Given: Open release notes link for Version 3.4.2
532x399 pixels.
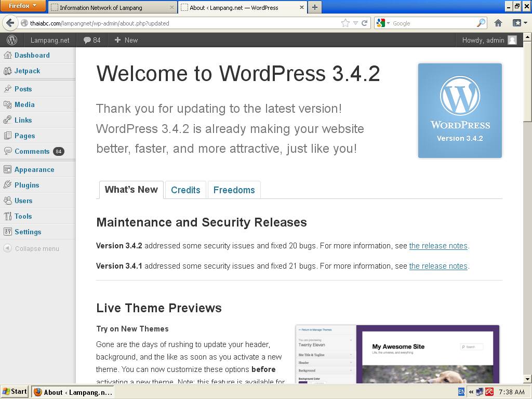Looking at the screenshot, I should point(438,246).
